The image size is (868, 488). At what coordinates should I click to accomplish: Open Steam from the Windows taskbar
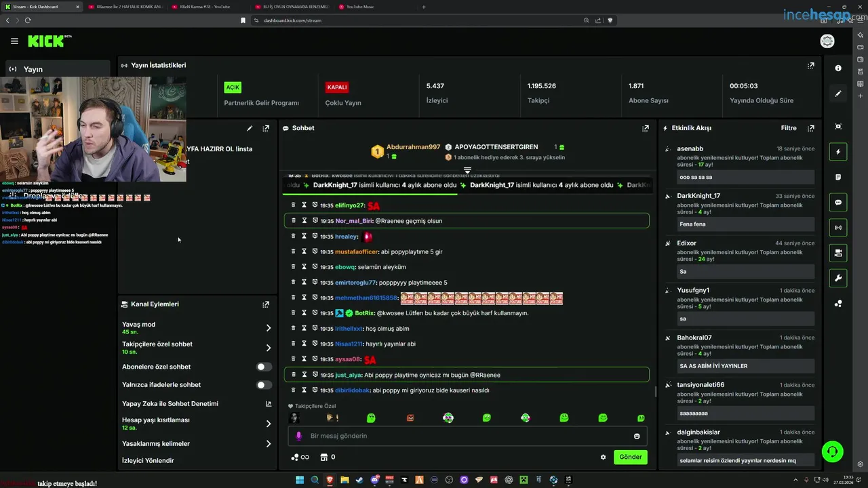pyautogui.click(x=359, y=480)
